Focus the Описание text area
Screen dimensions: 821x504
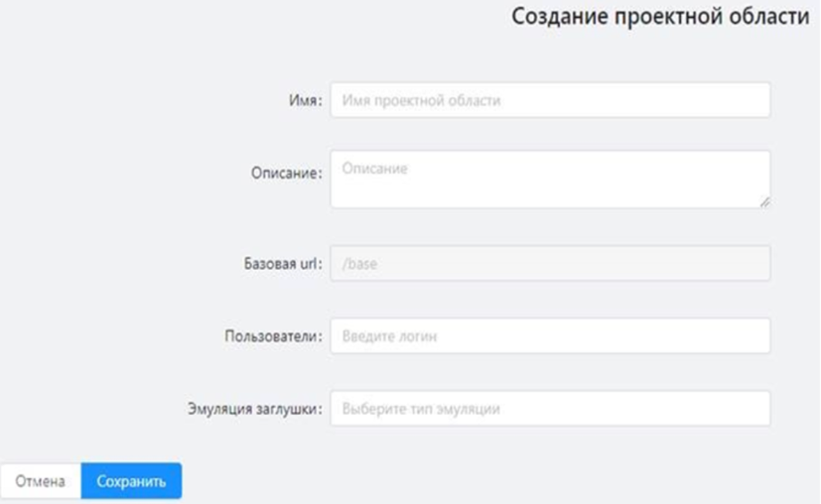pos(550,180)
